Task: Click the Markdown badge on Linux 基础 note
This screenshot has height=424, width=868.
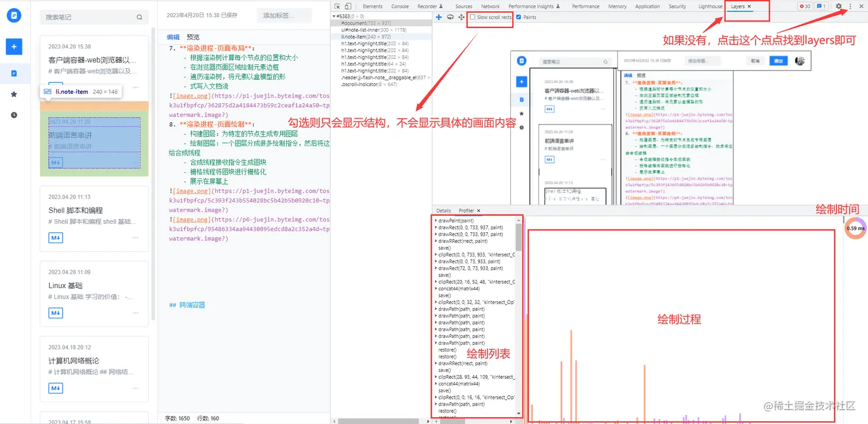Action: [56, 313]
